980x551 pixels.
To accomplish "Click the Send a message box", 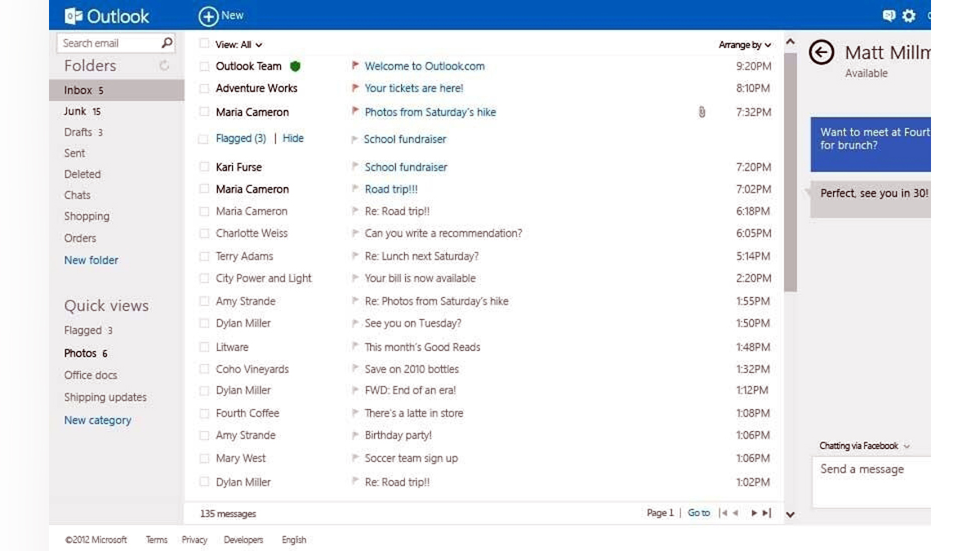I will 871,482.
